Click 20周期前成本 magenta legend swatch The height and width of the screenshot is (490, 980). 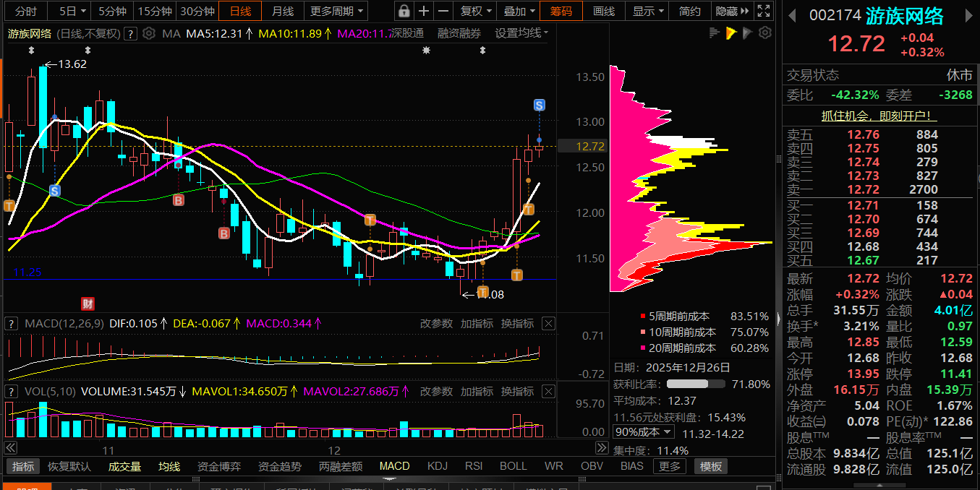(x=642, y=348)
